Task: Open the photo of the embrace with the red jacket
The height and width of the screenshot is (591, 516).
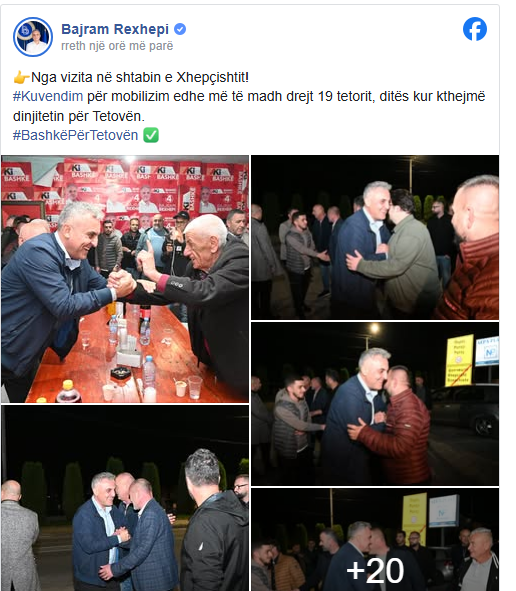Action: click(375, 404)
